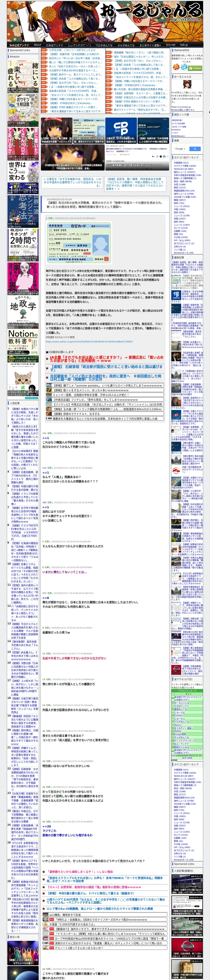Open the blue Twitter bird icon

pos(184,67)
